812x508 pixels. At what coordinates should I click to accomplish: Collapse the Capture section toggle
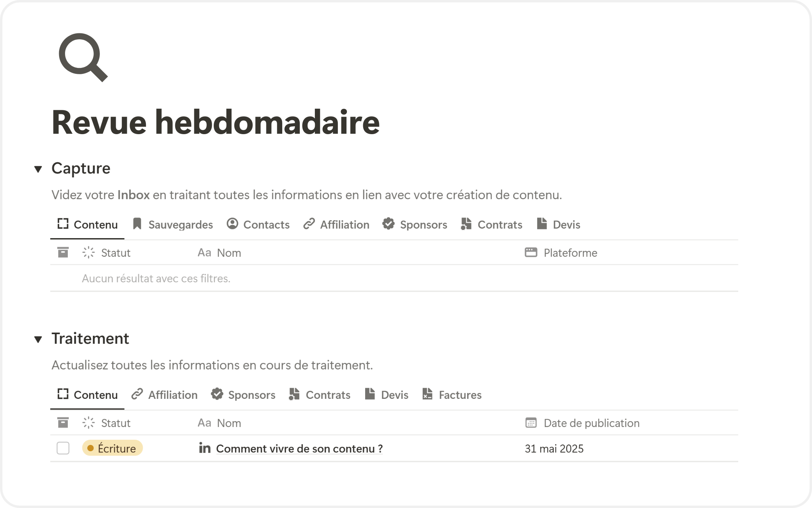[38, 169]
